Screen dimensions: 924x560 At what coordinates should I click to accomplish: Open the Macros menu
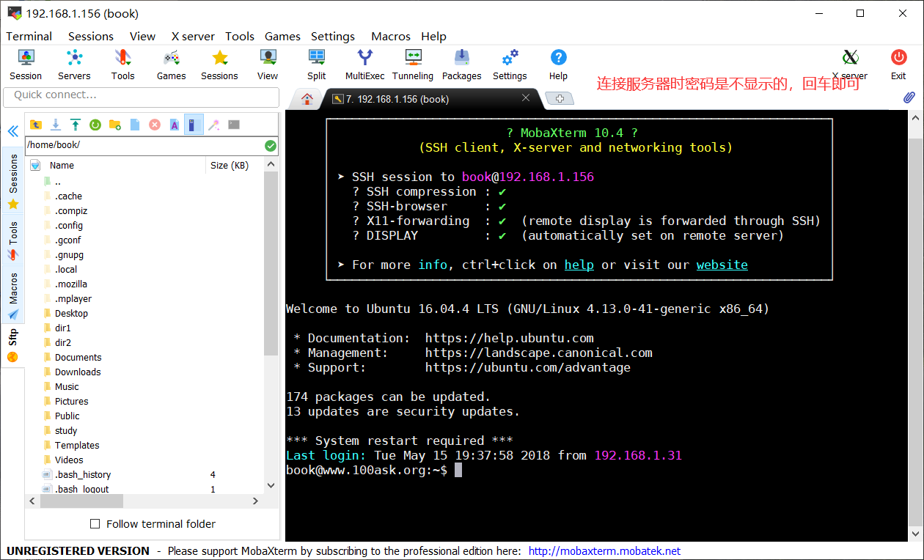[391, 36]
